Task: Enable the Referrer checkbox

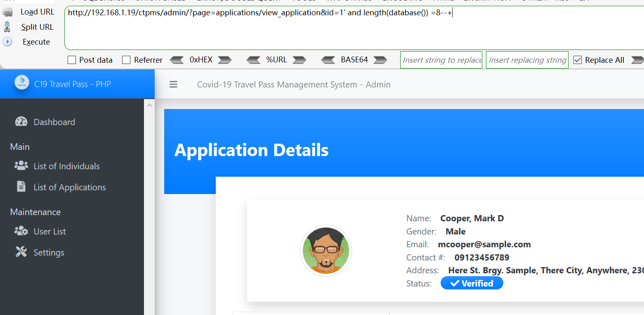Action: tap(126, 60)
